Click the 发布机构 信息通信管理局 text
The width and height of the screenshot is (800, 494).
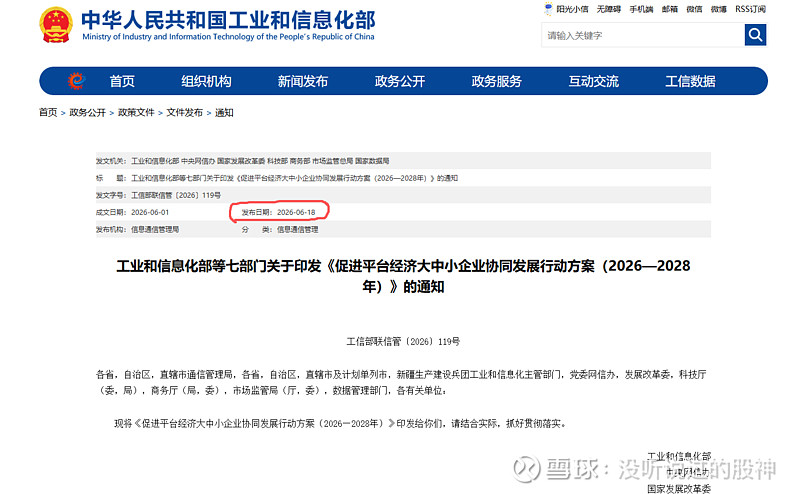coord(137,230)
